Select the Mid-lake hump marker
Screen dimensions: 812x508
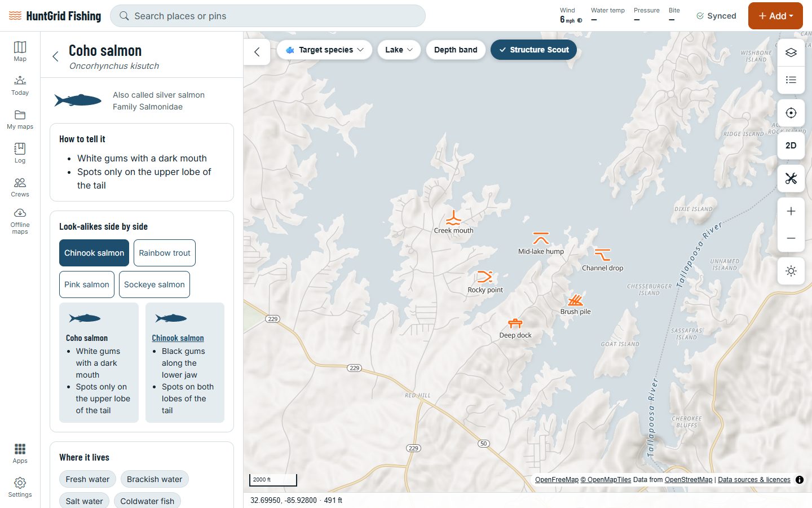541,238
